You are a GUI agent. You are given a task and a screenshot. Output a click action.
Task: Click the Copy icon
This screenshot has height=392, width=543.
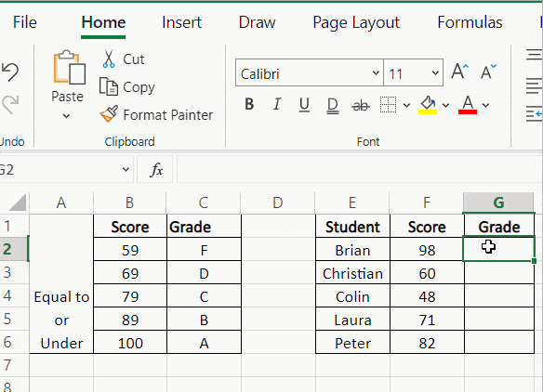[x=109, y=86]
